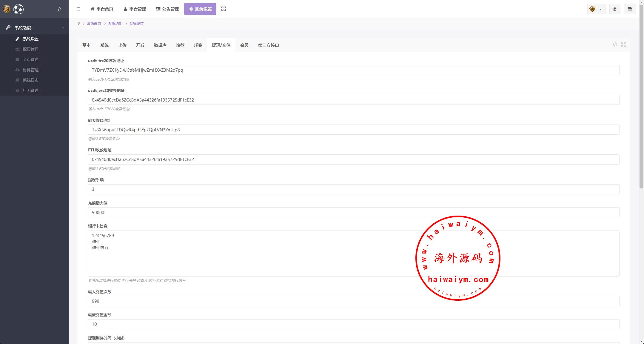Open 配置管理 in the sidebar
This screenshot has width=644, height=344.
30,49
